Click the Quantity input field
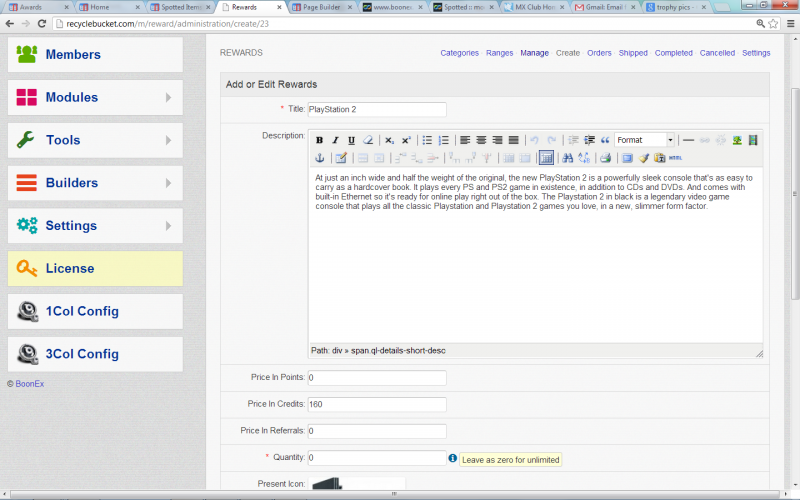Viewport: 800px width, 500px height. pos(377,458)
